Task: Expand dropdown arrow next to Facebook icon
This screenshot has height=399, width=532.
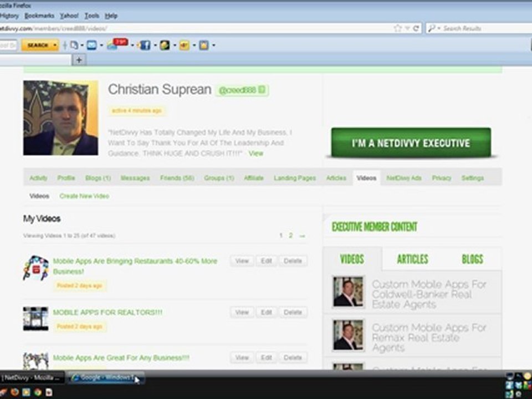Action: pyautogui.click(x=155, y=45)
